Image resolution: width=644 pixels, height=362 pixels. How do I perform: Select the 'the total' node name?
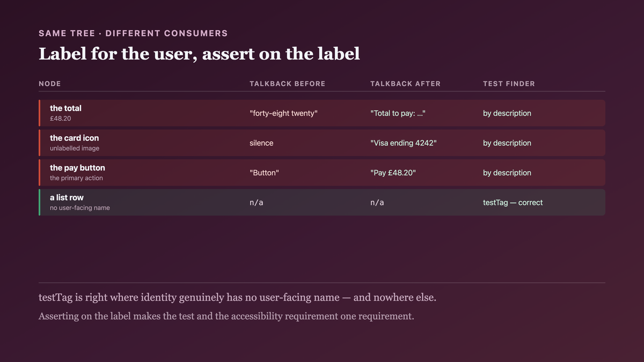tap(65, 108)
